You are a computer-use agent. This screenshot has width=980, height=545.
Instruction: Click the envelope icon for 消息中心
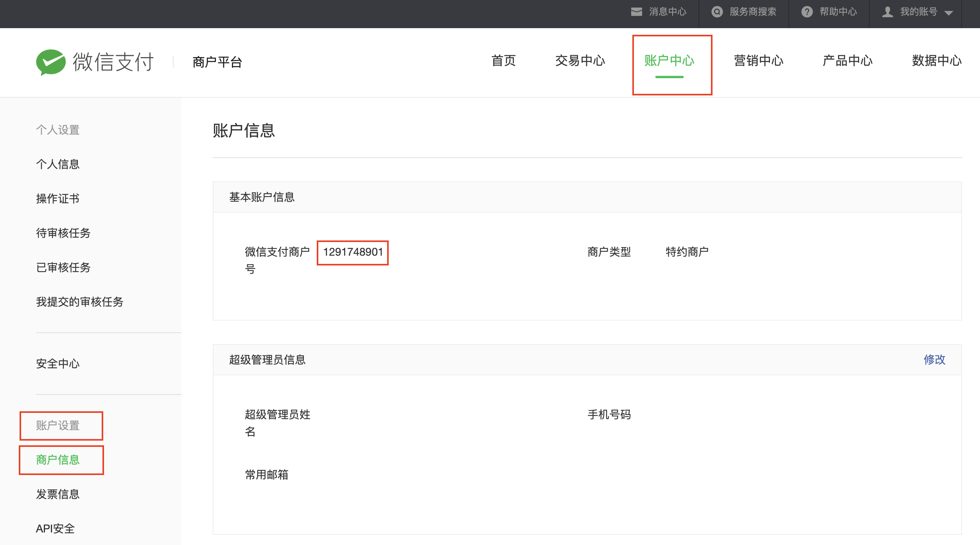click(x=636, y=12)
